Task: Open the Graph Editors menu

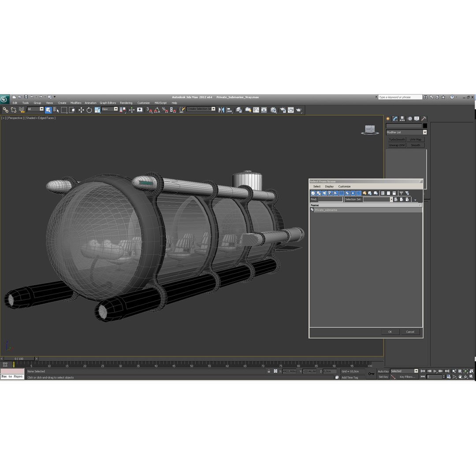Action: tap(108, 103)
